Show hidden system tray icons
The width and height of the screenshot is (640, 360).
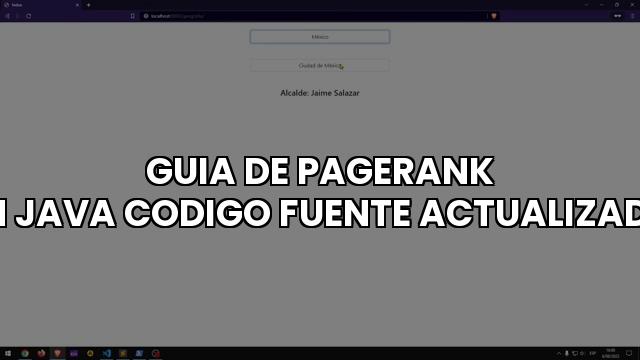(559, 353)
